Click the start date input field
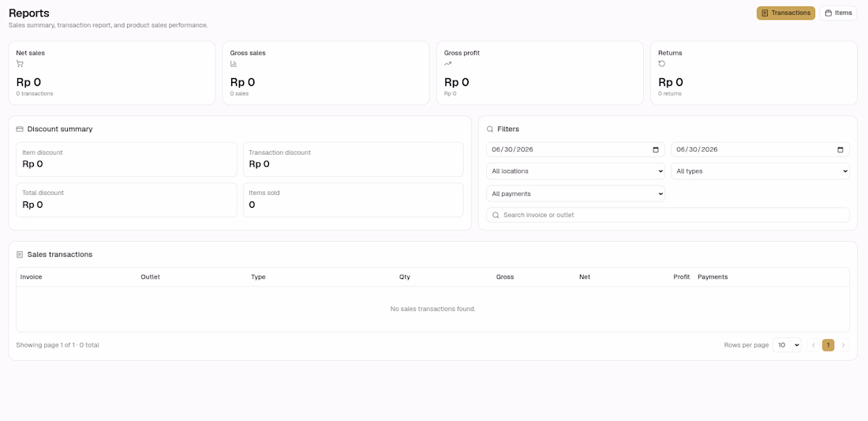Viewport: 868px width, 421px height. pos(576,149)
